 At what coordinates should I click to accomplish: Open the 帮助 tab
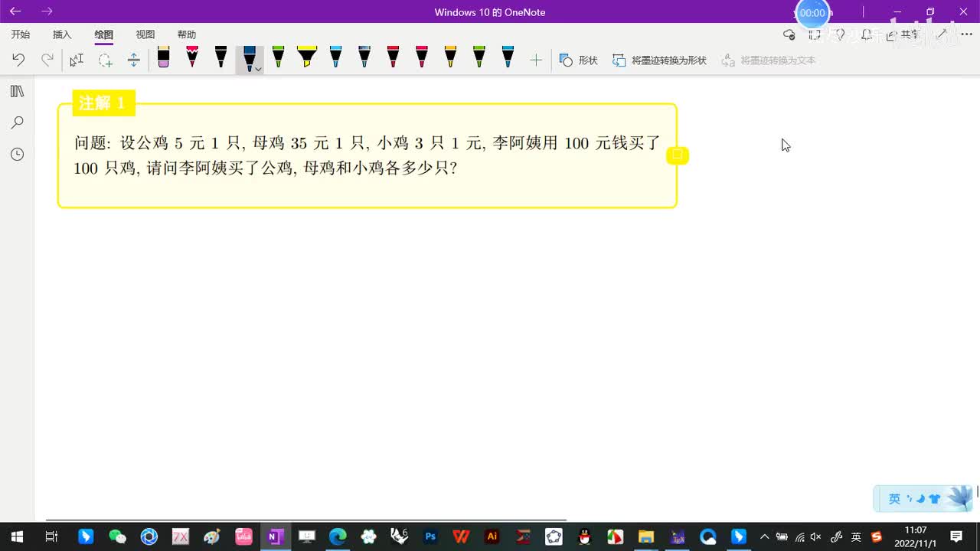coord(187,34)
